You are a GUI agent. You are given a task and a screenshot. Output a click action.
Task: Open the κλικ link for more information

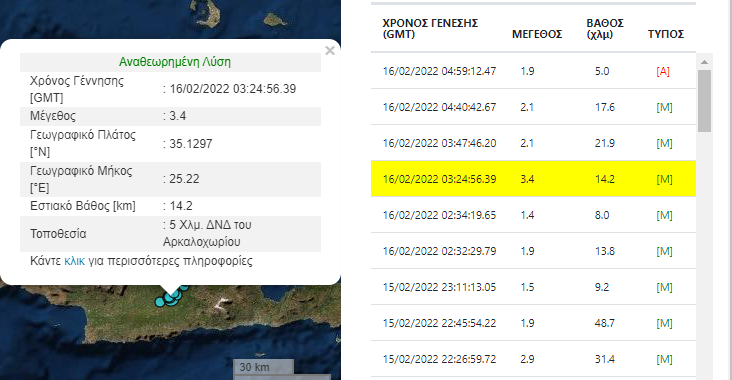pyautogui.click(x=75, y=260)
